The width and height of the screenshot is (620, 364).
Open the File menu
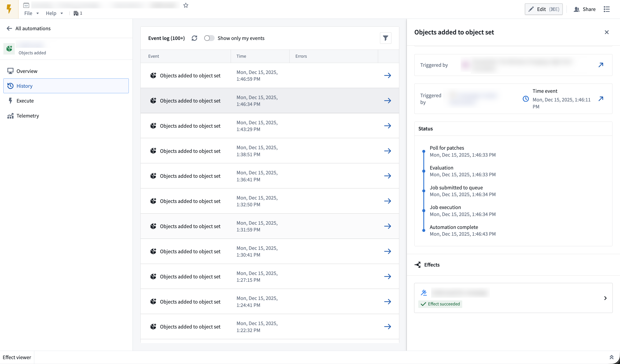pyautogui.click(x=32, y=13)
